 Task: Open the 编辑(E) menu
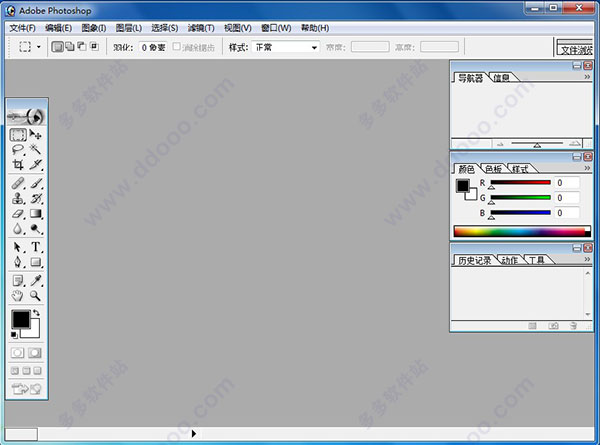click(58, 28)
